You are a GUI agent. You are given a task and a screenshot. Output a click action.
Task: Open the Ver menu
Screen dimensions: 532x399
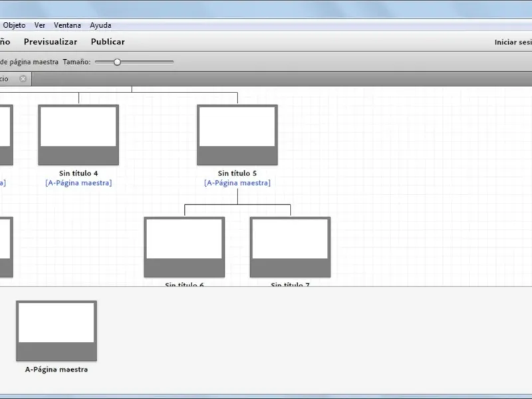pos(40,25)
